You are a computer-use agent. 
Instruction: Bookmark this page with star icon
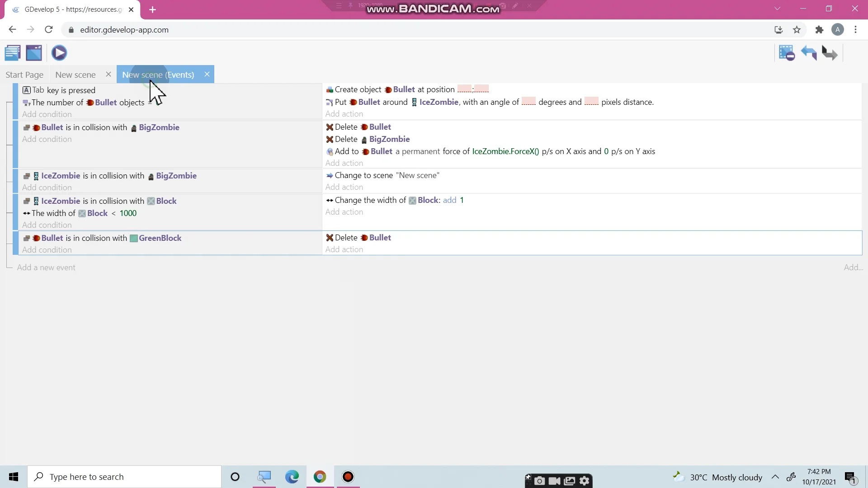(x=797, y=30)
